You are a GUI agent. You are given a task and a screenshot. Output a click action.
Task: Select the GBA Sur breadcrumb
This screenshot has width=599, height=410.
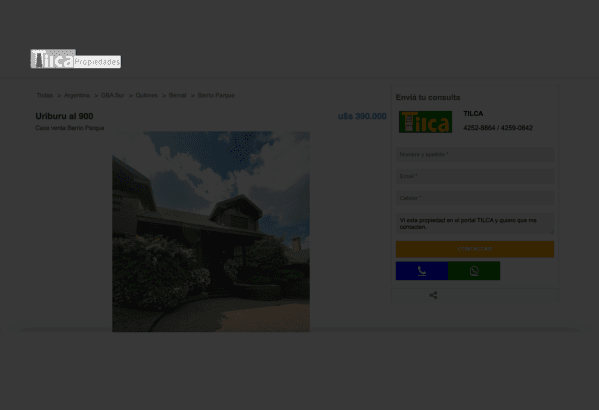pyautogui.click(x=112, y=95)
